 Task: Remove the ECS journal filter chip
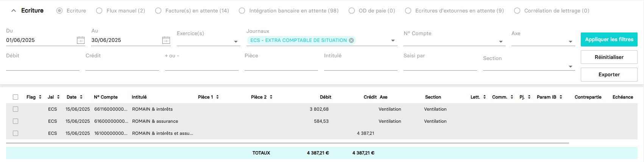[351, 40]
